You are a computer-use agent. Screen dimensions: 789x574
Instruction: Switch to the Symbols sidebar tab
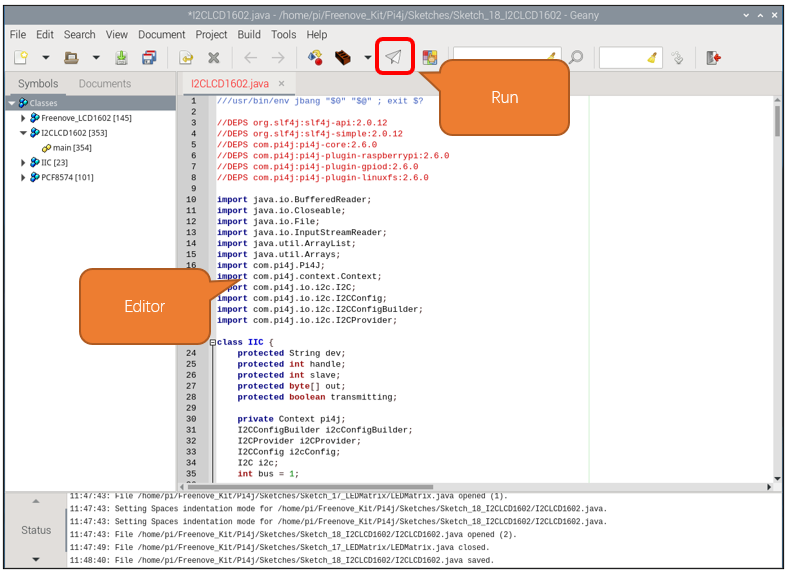click(38, 84)
